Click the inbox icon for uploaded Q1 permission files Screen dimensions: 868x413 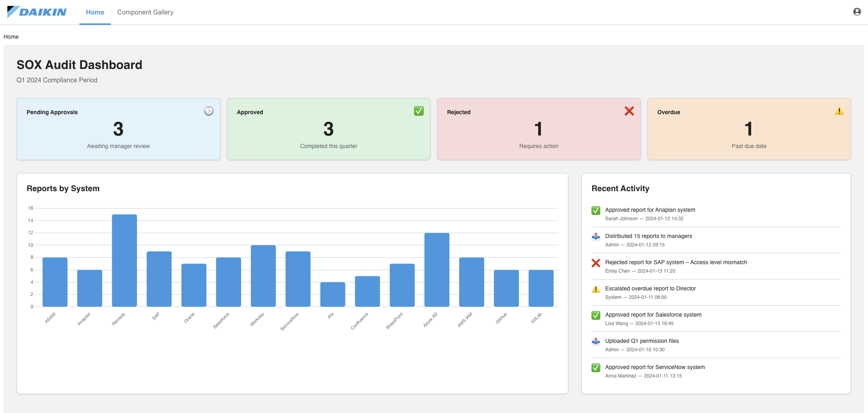point(596,341)
